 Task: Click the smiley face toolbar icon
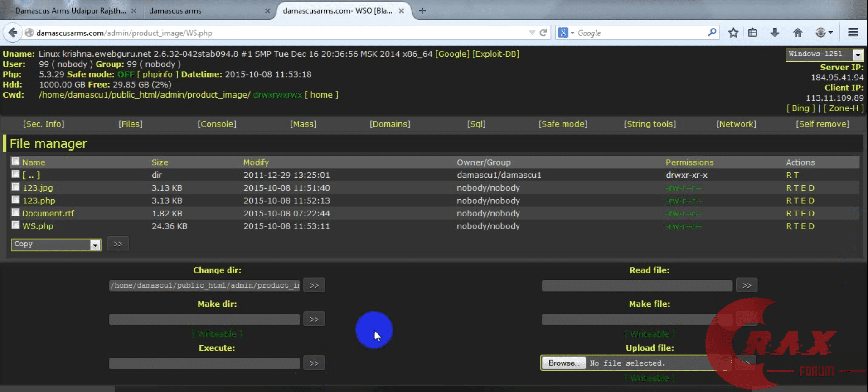[820, 33]
